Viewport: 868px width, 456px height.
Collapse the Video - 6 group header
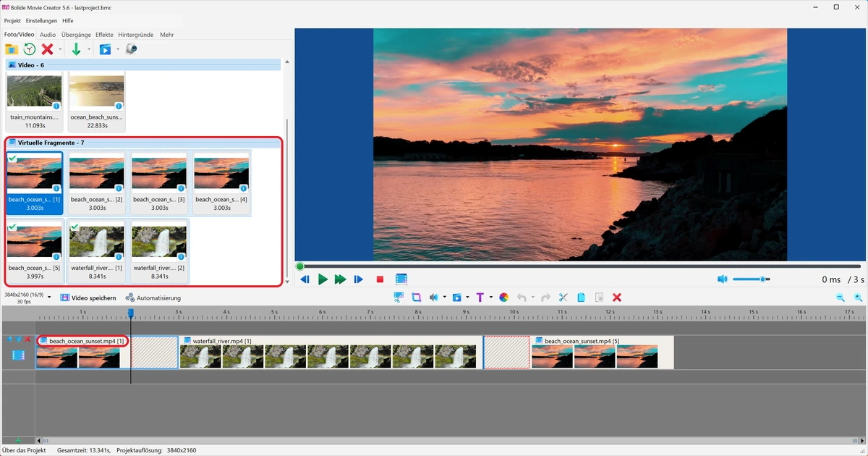(x=143, y=65)
